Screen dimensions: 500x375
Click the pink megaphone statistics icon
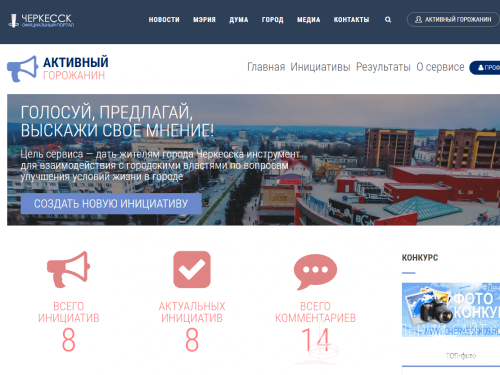coord(68,269)
